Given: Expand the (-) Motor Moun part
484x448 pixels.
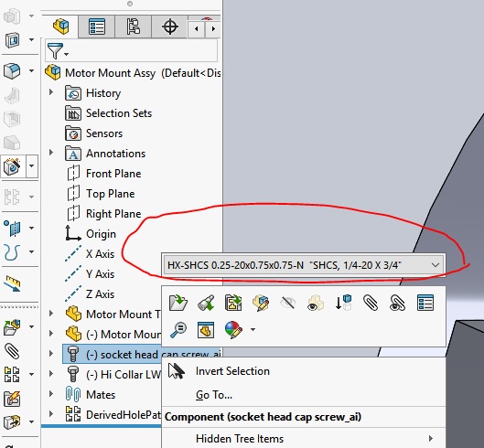Looking at the screenshot, I should [51, 334].
